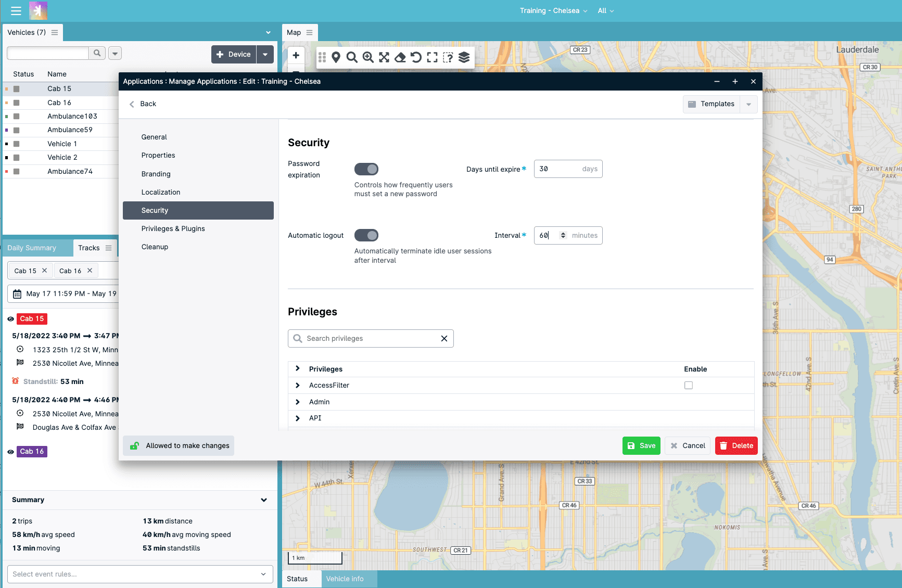902x588 pixels.
Task: Click the rotate/undo icon on the map toolbar
Action: (x=416, y=57)
